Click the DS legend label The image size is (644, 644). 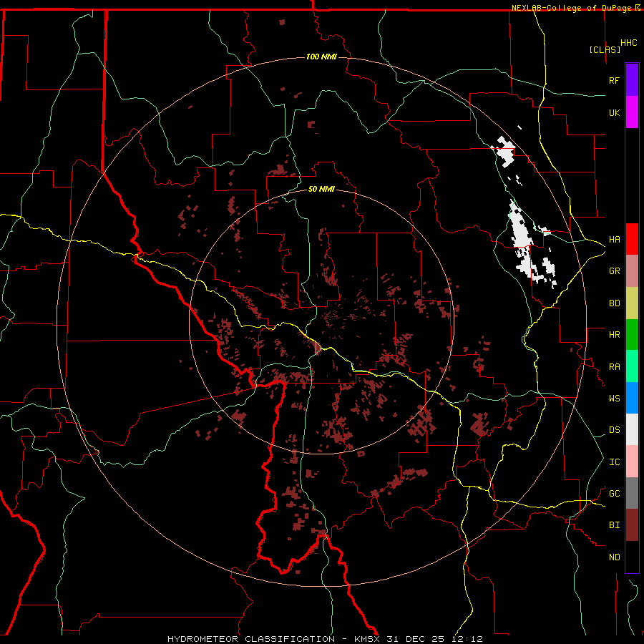click(615, 429)
